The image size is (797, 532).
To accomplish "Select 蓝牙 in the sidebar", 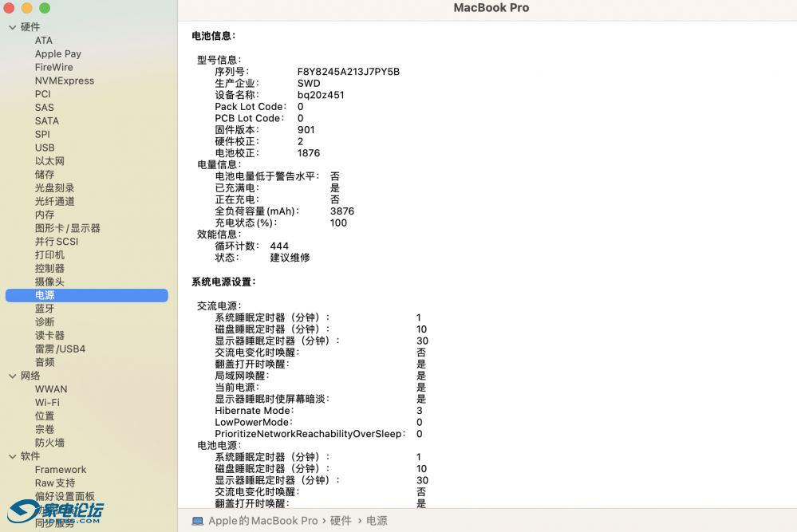I will point(45,309).
